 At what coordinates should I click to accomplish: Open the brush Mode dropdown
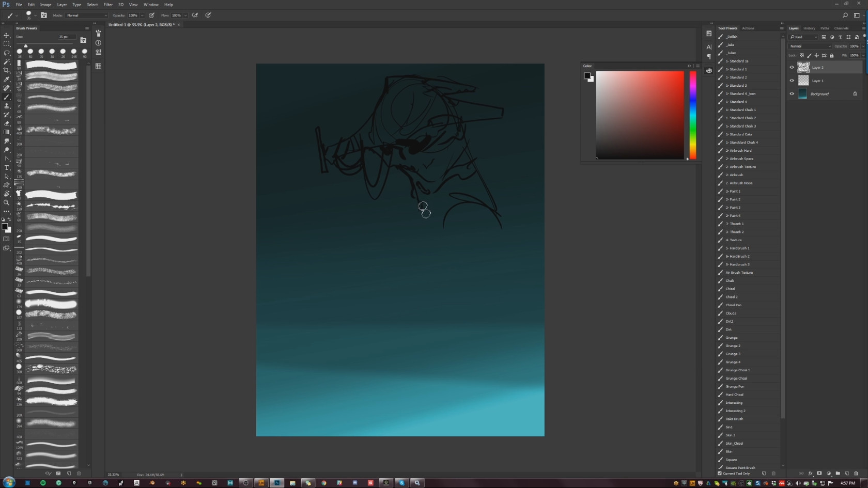point(86,15)
